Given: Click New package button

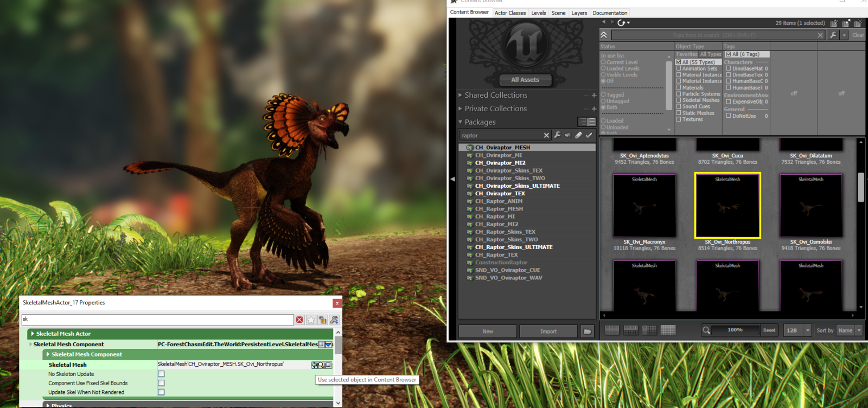Looking at the screenshot, I should pyautogui.click(x=488, y=331).
